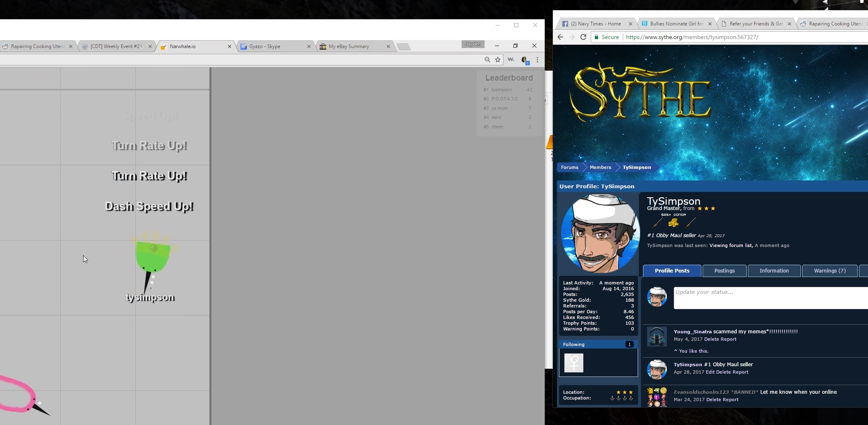This screenshot has width=868, height=425.
Task: Open the Bullies Nominate Girl tab
Action: [677, 24]
